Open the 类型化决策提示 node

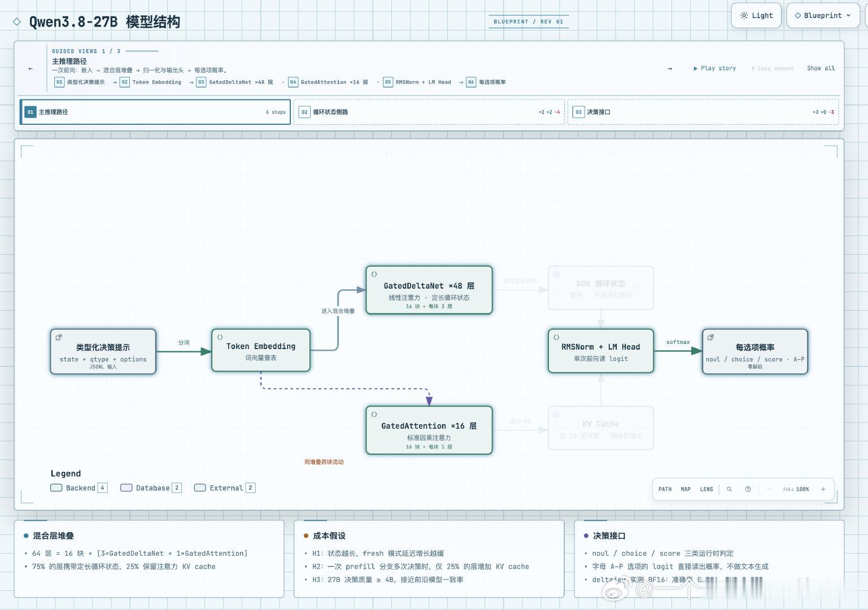tap(103, 351)
